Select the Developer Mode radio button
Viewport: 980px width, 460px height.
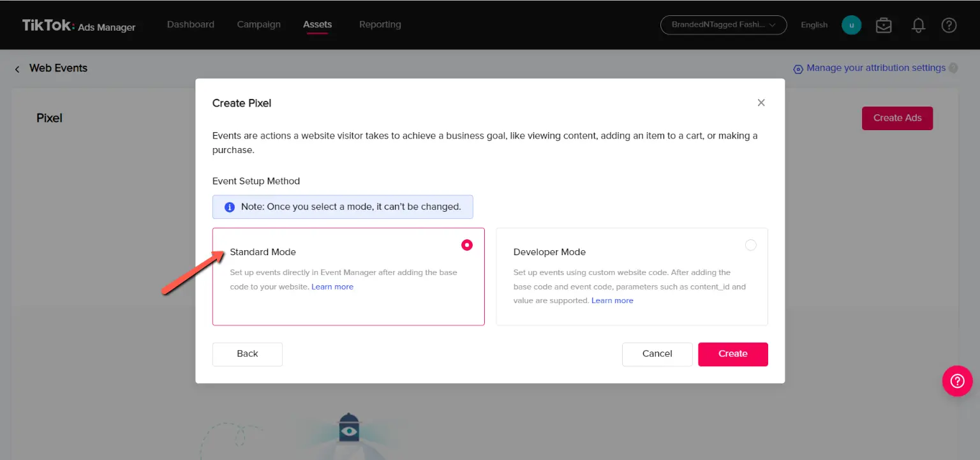[x=751, y=245]
